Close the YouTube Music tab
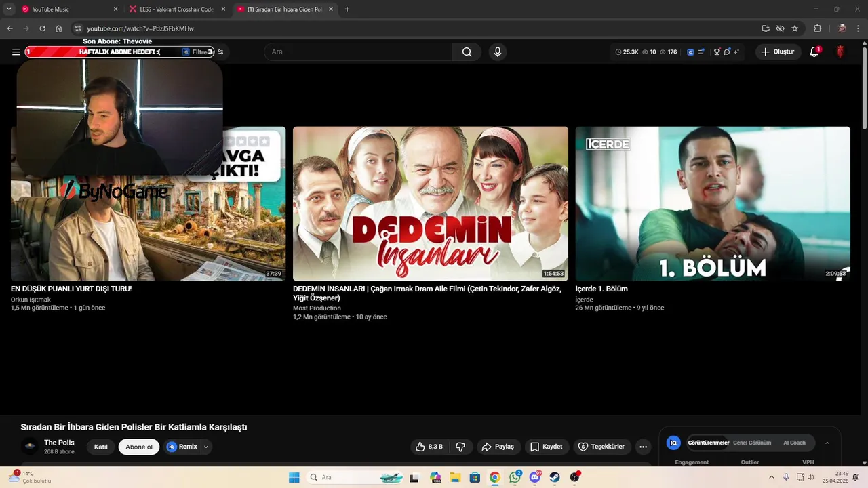Screen dimensions: 868x488 115,9
